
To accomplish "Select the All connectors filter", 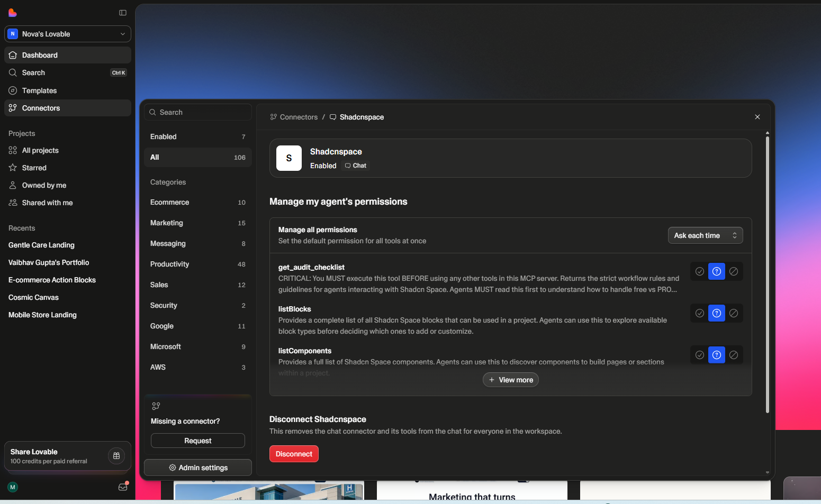I will [198, 157].
